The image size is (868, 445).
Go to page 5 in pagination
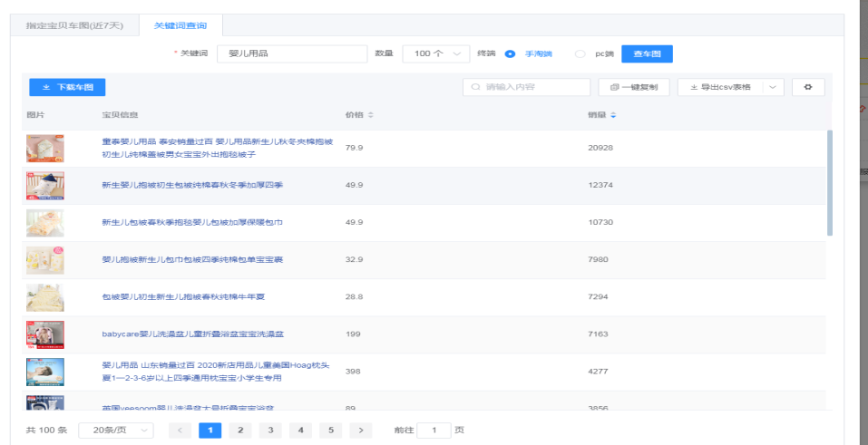click(330, 430)
